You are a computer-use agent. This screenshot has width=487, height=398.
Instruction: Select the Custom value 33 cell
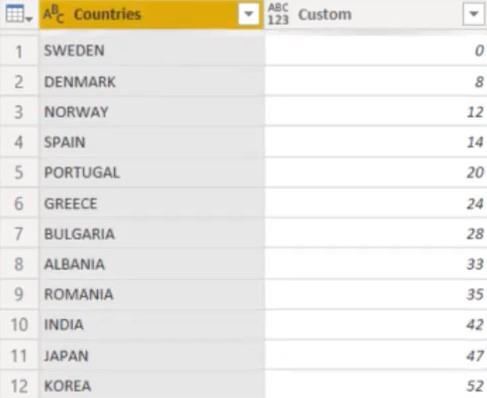(376, 264)
